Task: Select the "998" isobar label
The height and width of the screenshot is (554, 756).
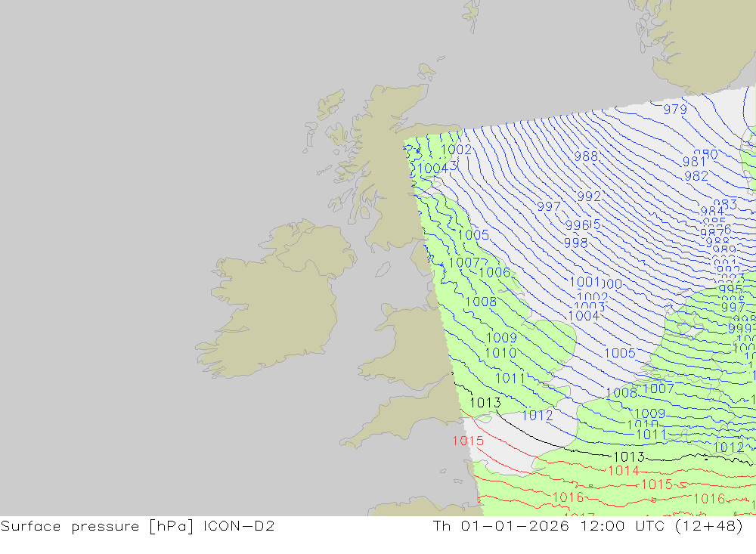Action: [575, 243]
